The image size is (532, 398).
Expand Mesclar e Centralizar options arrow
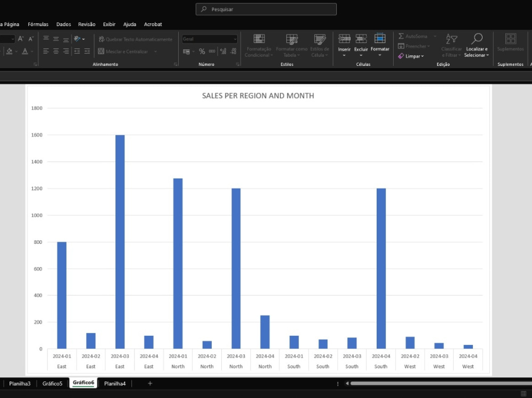click(x=155, y=52)
